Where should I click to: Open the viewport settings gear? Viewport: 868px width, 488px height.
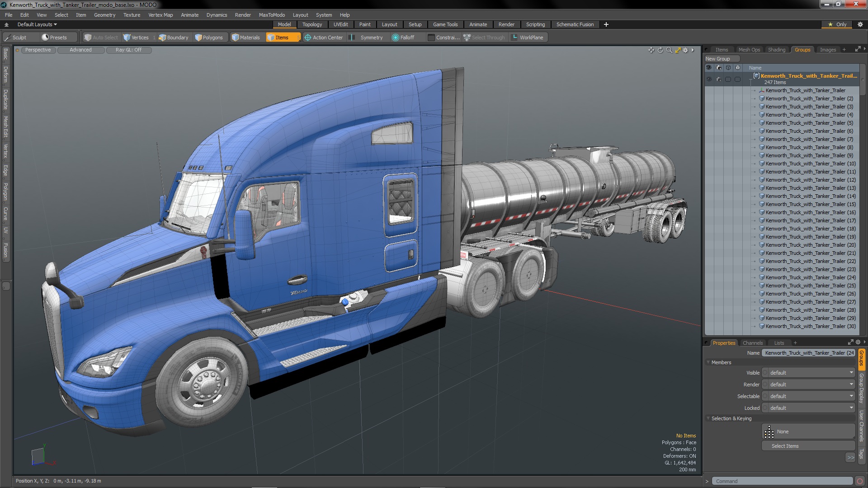tap(685, 50)
